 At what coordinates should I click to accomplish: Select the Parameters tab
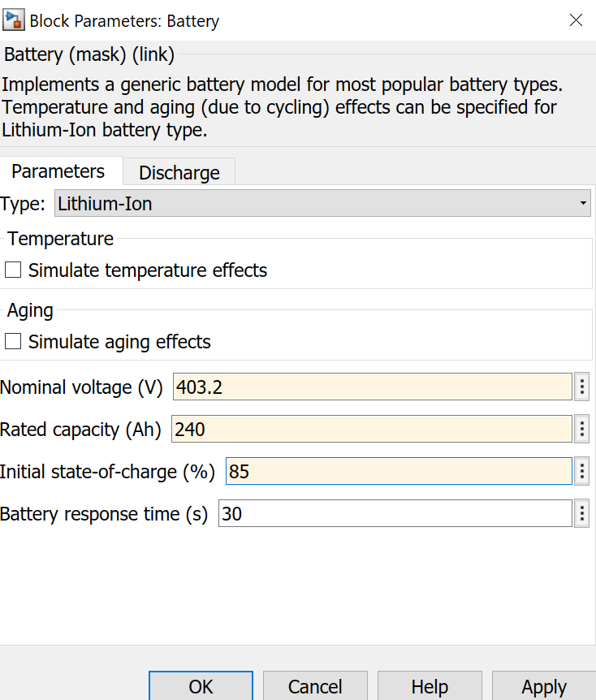pos(58,171)
